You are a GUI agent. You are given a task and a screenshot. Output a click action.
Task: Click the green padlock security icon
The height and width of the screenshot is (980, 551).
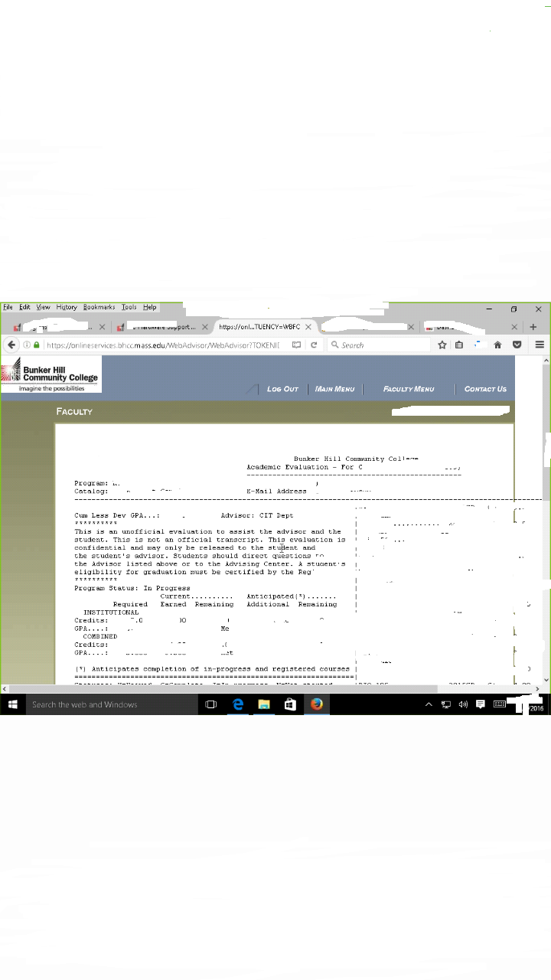coord(36,345)
